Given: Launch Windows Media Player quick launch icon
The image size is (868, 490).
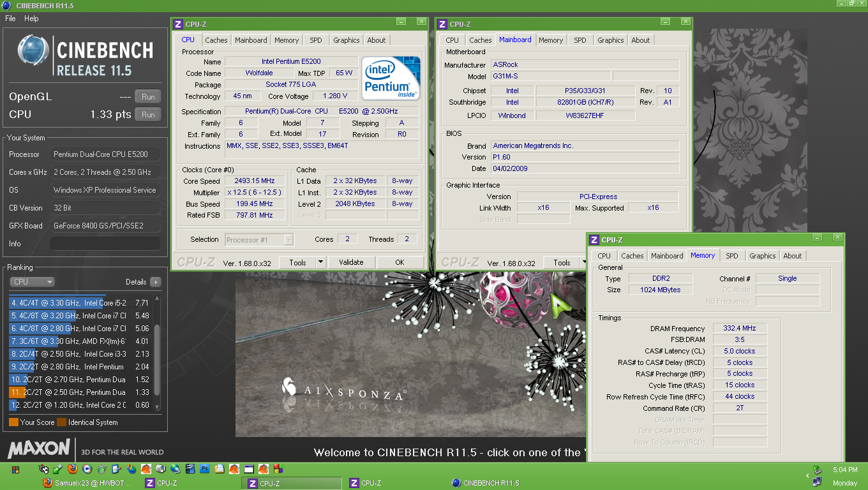Looking at the screenshot, I should coord(87,469).
